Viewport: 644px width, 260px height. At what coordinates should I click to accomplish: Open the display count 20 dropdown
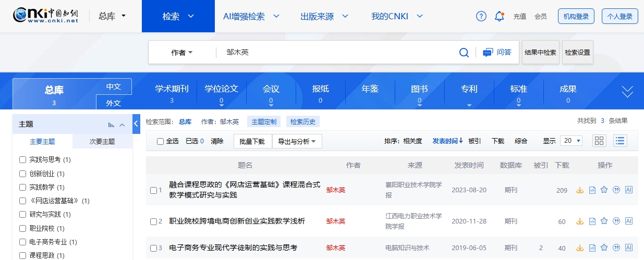(571, 141)
